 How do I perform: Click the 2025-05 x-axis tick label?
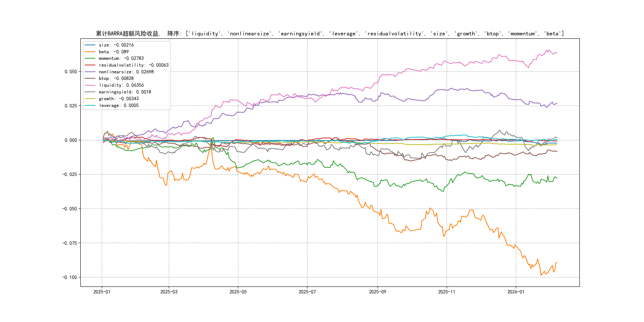238,292
